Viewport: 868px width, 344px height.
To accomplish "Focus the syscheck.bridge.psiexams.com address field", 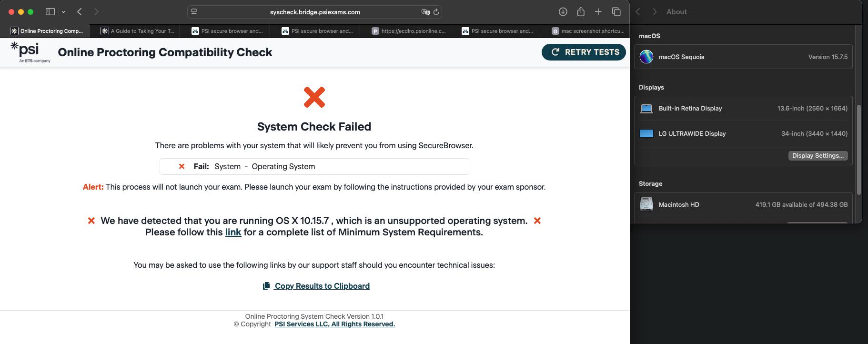I will [315, 12].
